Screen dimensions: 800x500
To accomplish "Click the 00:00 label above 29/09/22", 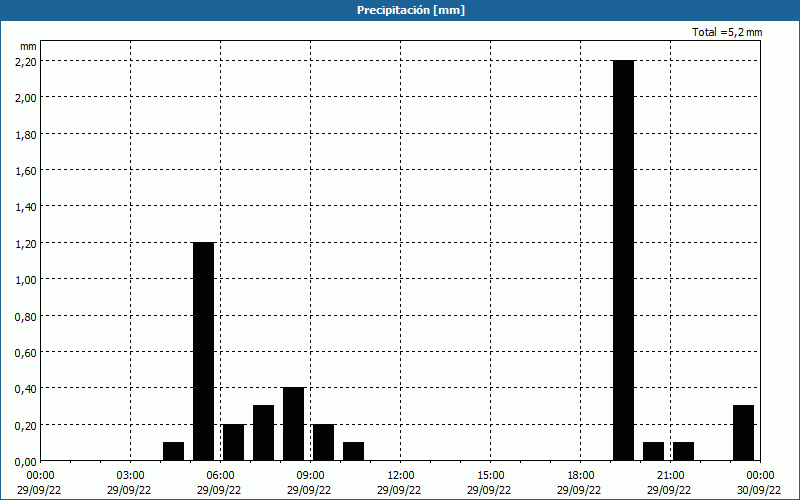I will 40,476.
